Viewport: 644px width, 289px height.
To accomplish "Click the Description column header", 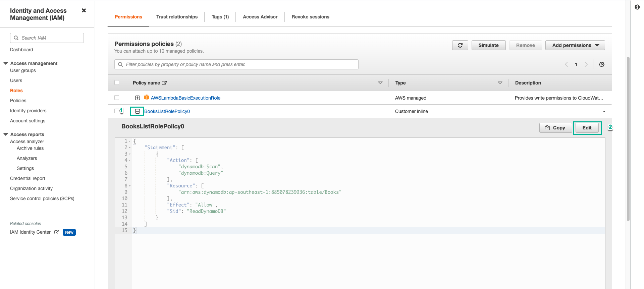I will [x=528, y=83].
